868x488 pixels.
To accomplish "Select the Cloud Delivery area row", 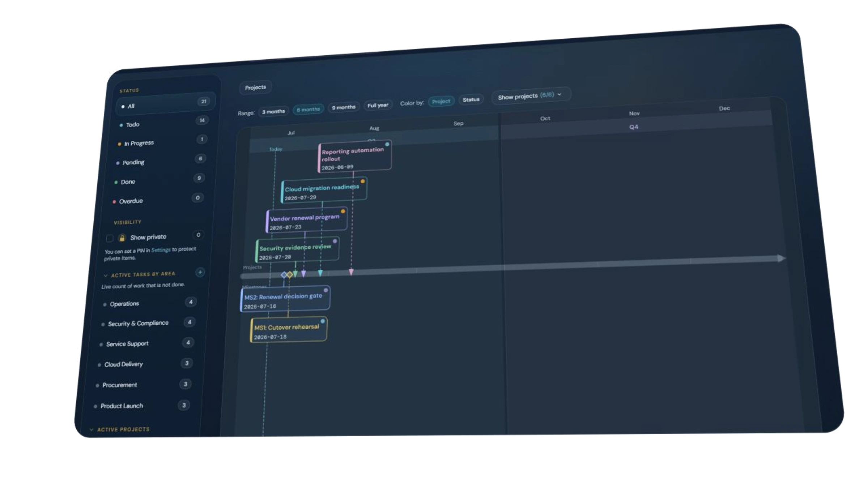I will 144,364.
